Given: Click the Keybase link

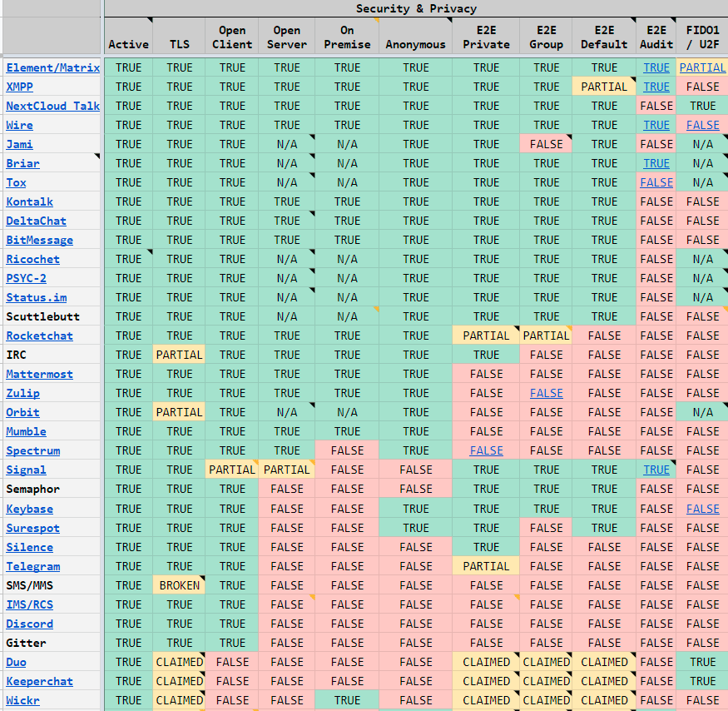Looking at the screenshot, I should point(29,509).
